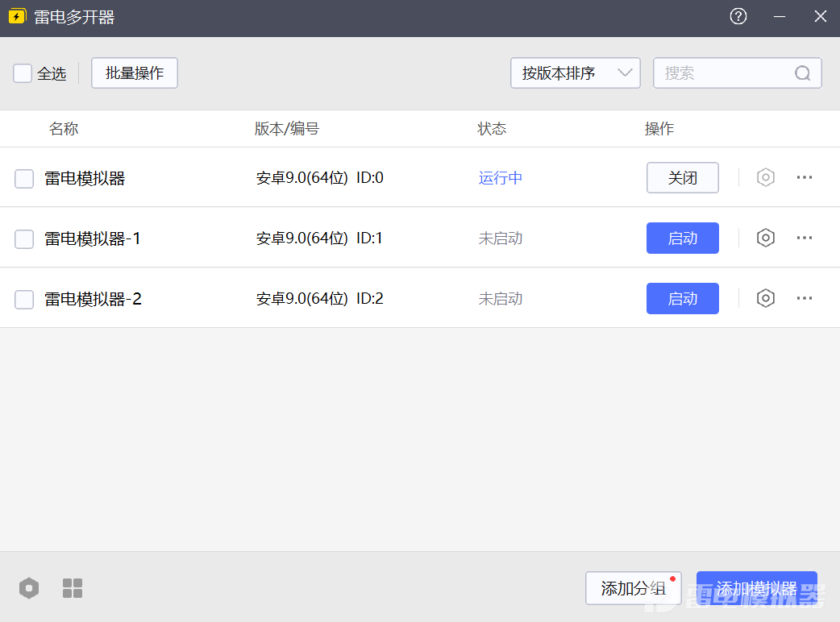Check the 雷电模拟器 row checkbox
840x622 pixels.
(x=24, y=179)
